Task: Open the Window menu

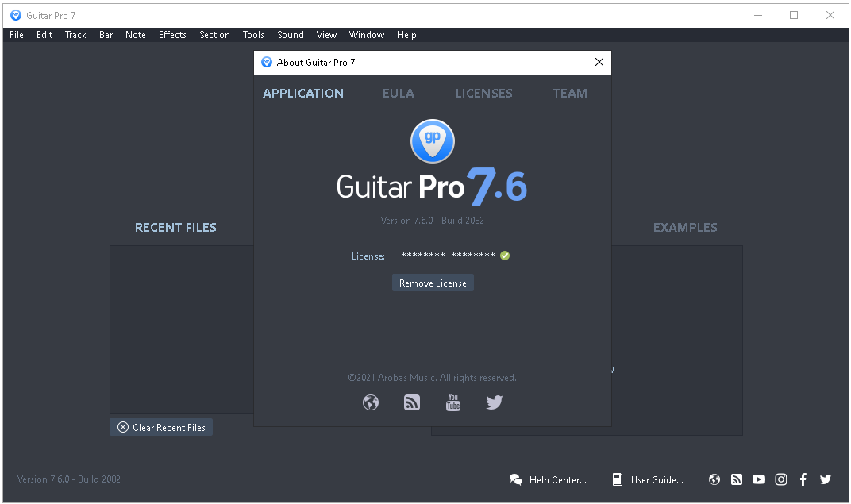Action: pyautogui.click(x=367, y=35)
